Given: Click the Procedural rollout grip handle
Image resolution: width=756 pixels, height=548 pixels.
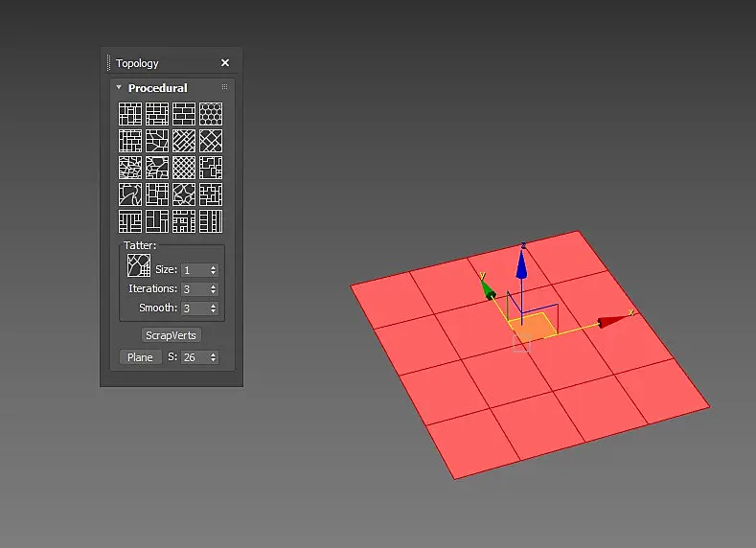Looking at the screenshot, I should pos(224,87).
